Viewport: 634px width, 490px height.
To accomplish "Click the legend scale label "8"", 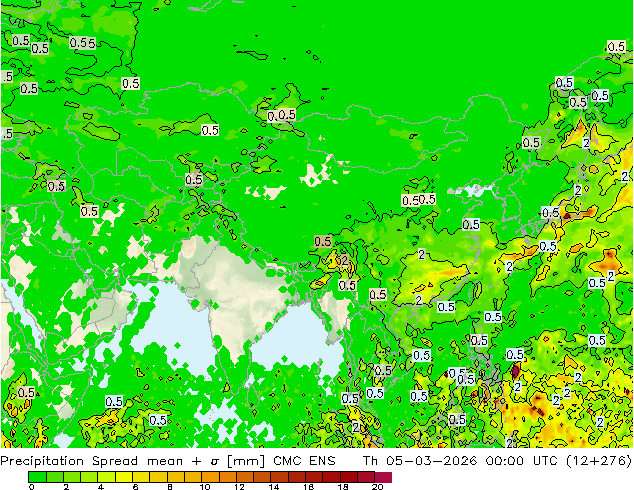I will [170, 487].
